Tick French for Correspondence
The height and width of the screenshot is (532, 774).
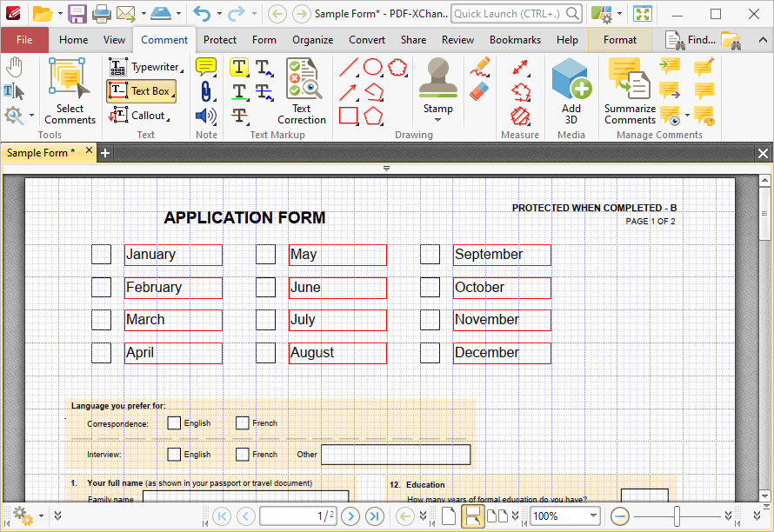pyautogui.click(x=242, y=423)
